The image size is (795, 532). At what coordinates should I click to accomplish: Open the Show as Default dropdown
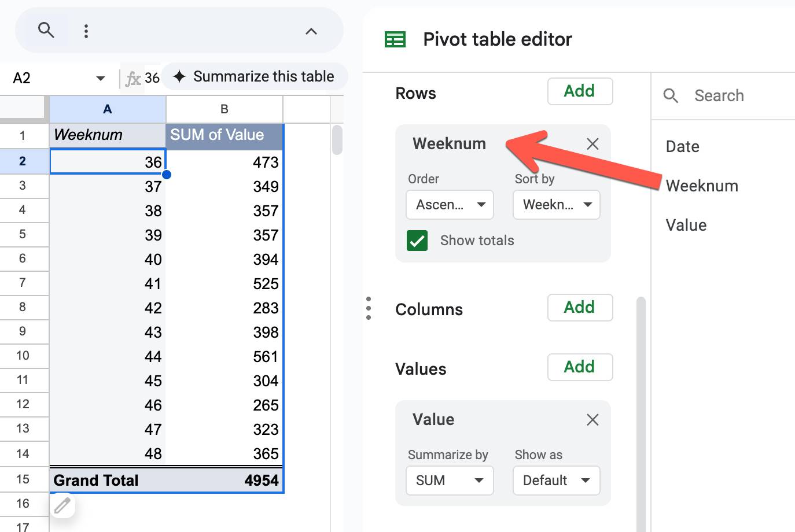pos(556,481)
